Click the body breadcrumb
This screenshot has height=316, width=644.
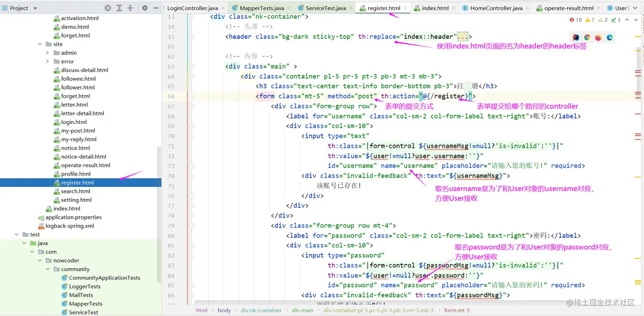224,310
